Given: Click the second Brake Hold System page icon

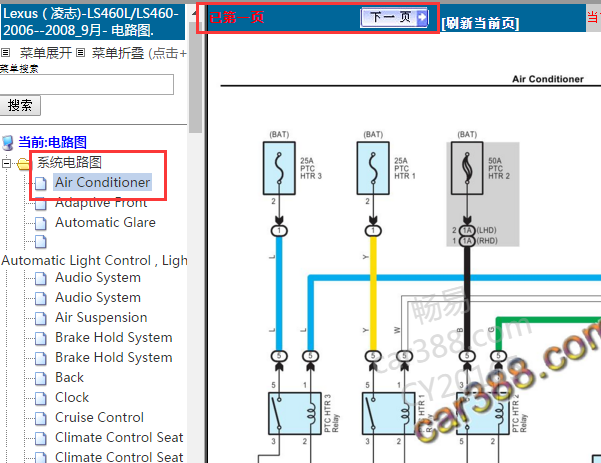Looking at the screenshot, I should (x=41, y=358).
